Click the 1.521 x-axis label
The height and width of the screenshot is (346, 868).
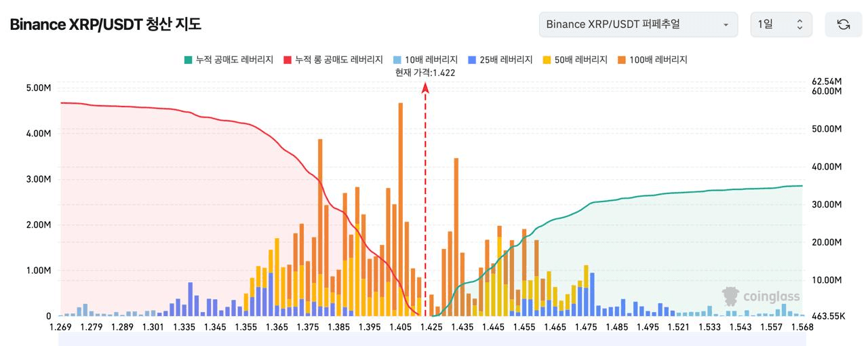[679, 327]
